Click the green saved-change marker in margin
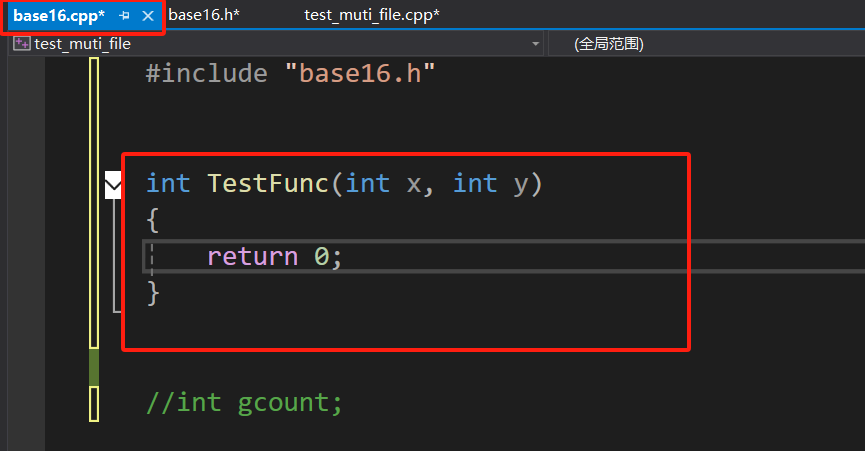This screenshot has height=451, width=865. (94, 367)
